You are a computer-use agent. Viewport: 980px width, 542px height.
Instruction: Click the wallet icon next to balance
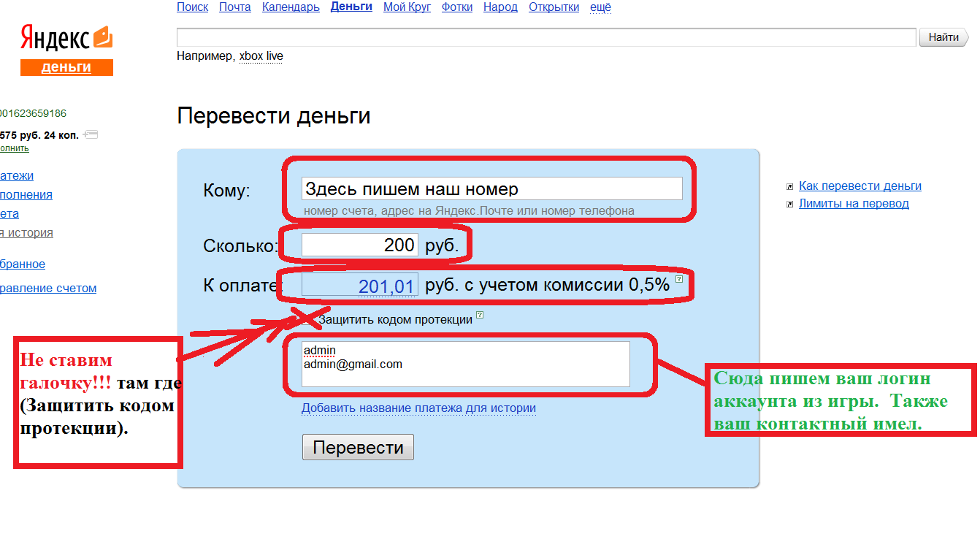[x=91, y=134]
